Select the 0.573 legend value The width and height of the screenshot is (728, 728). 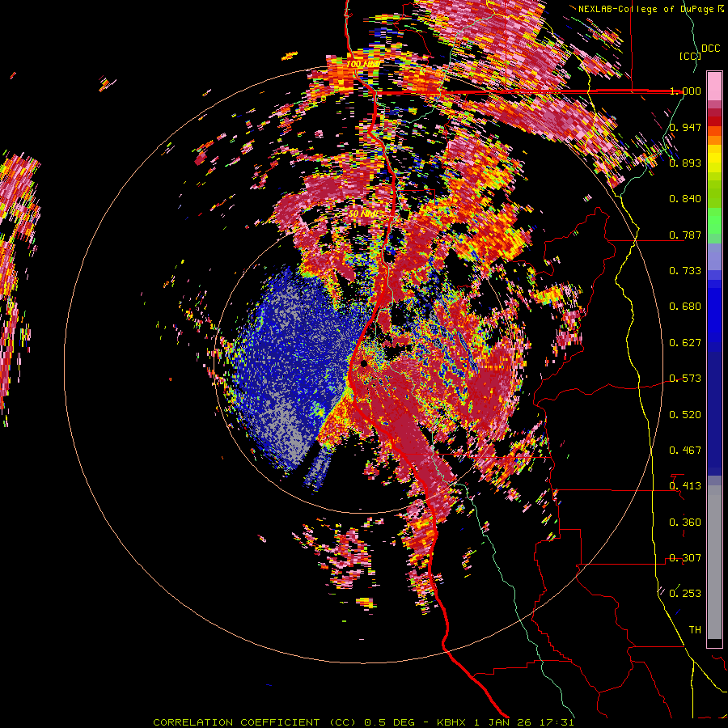click(x=685, y=379)
